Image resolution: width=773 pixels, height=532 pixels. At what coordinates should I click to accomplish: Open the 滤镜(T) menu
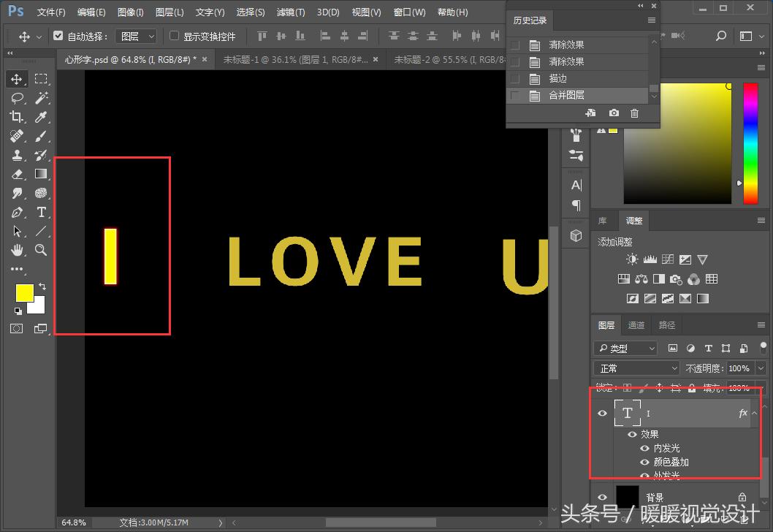pos(291,12)
